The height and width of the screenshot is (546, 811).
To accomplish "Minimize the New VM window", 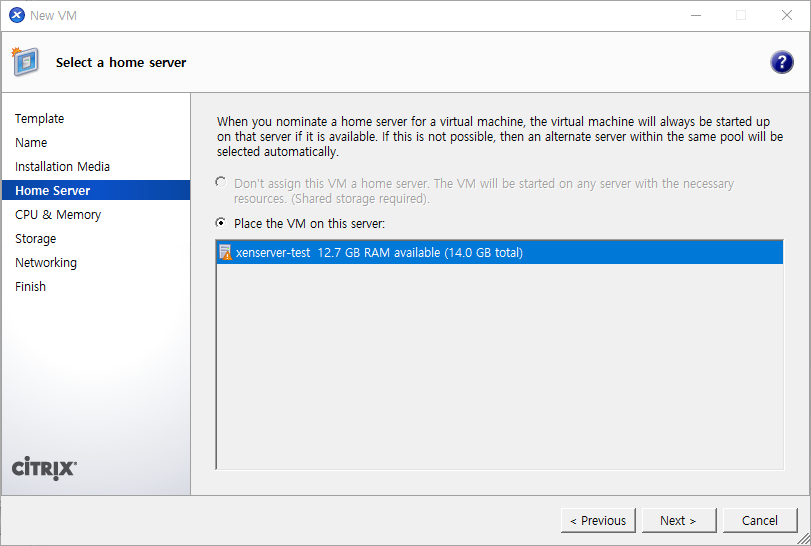I will click(696, 16).
